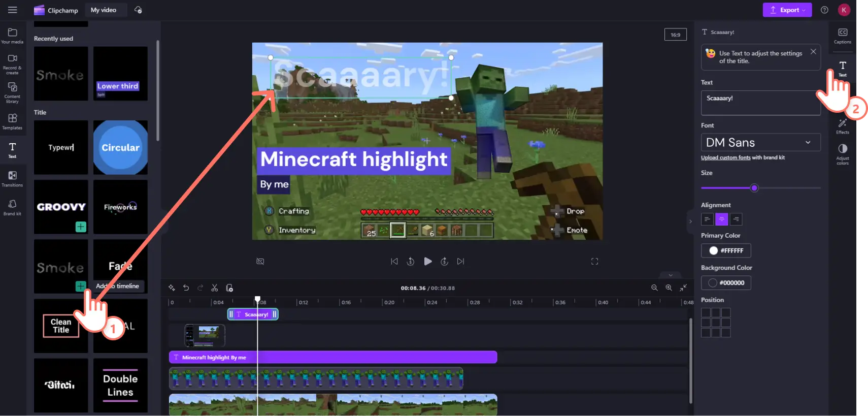Select the Double Lines title thumbnail
The width and height of the screenshot is (868, 416).
point(120,385)
